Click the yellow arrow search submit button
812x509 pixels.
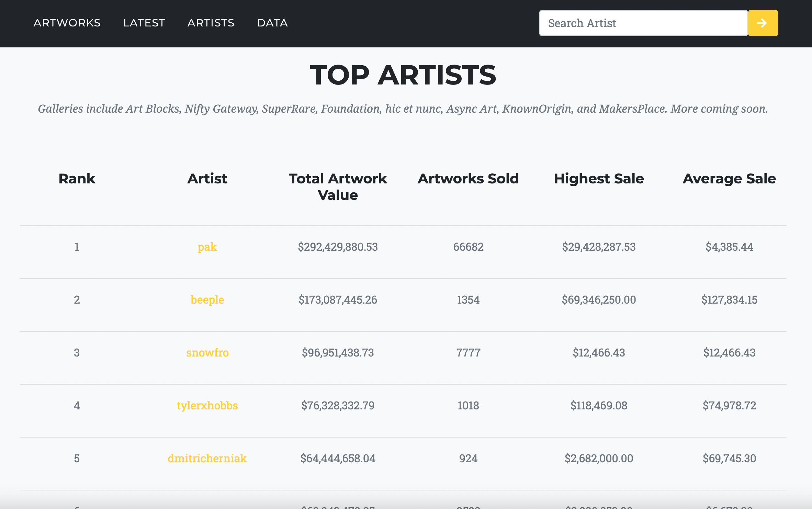tap(763, 23)
